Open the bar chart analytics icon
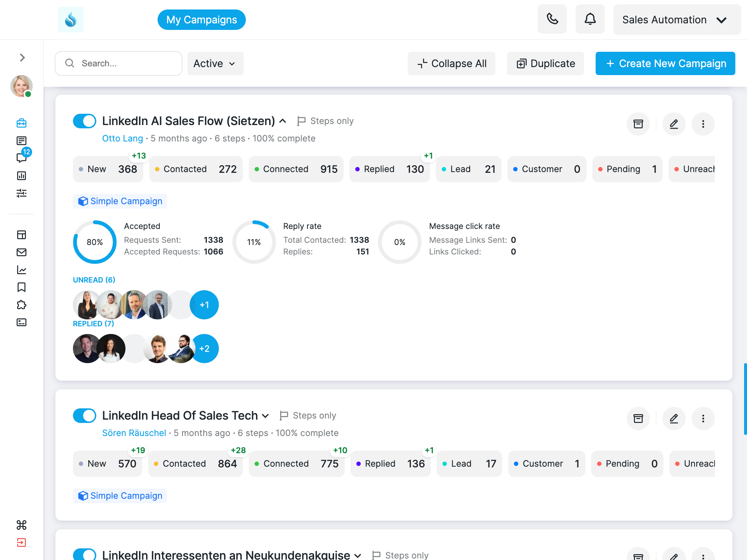The width and height of the screenshot is (747, 560). (x=22, y=176)
